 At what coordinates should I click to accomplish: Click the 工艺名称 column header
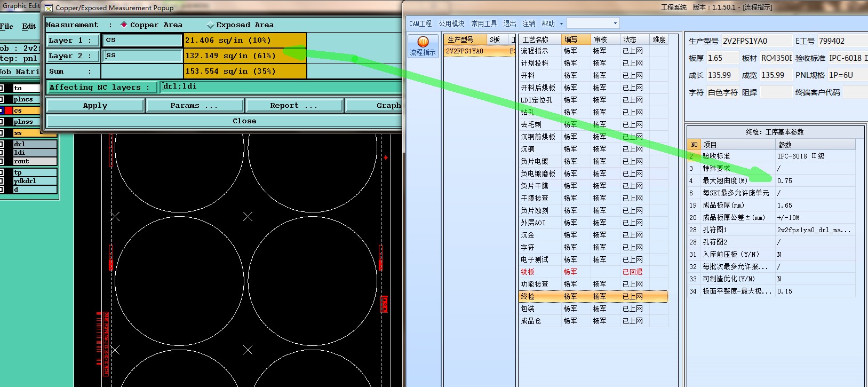[x=539, y=40]
